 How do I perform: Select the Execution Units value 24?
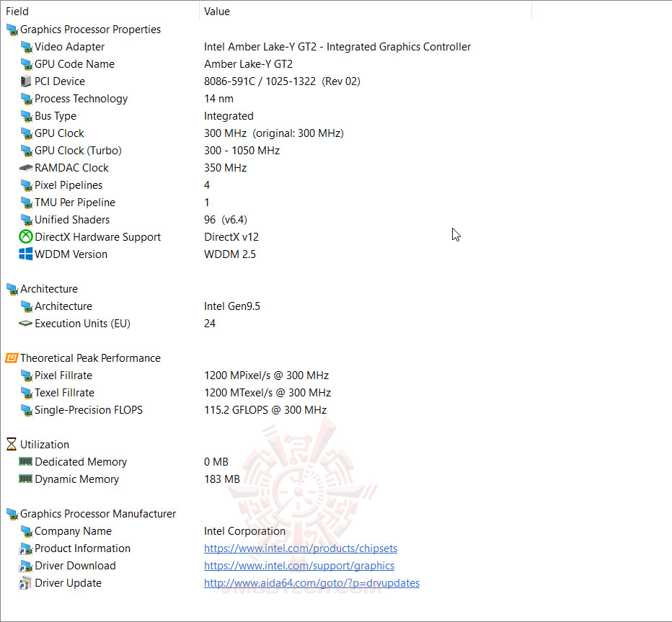[210, 324]
